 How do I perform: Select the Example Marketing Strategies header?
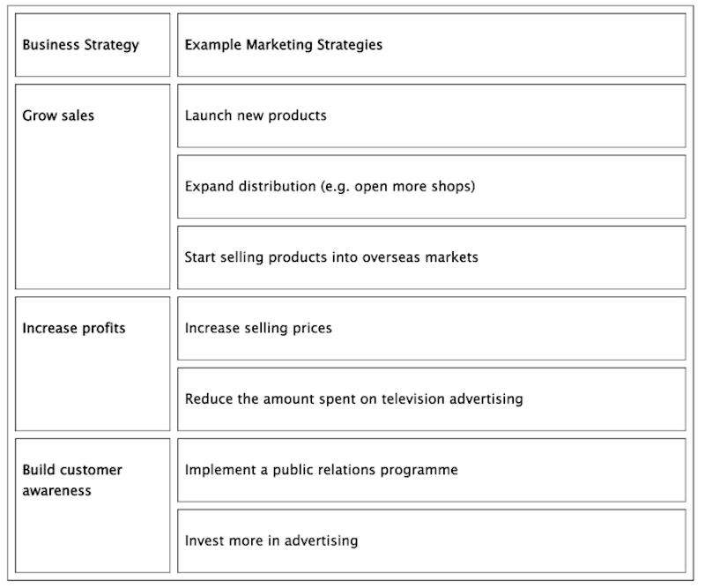(x=432, y=45)
